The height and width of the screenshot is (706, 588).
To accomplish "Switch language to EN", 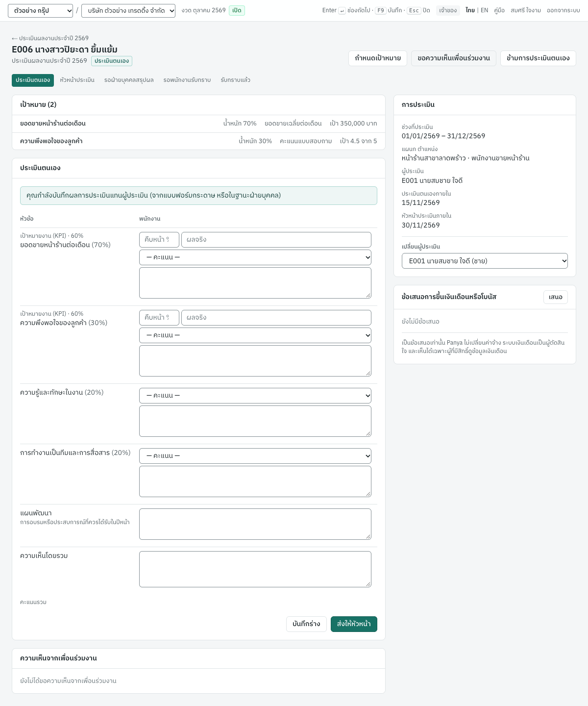I will [x=484, y=10].
